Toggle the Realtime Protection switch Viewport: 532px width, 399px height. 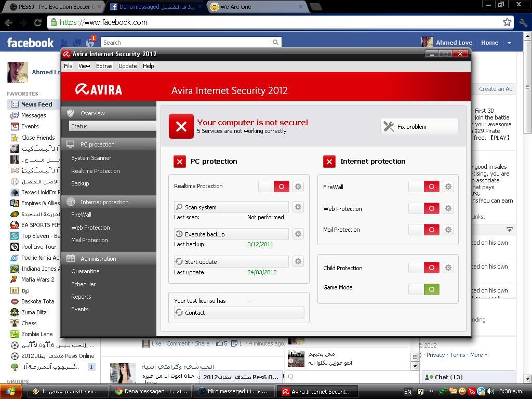click(274, 187)
